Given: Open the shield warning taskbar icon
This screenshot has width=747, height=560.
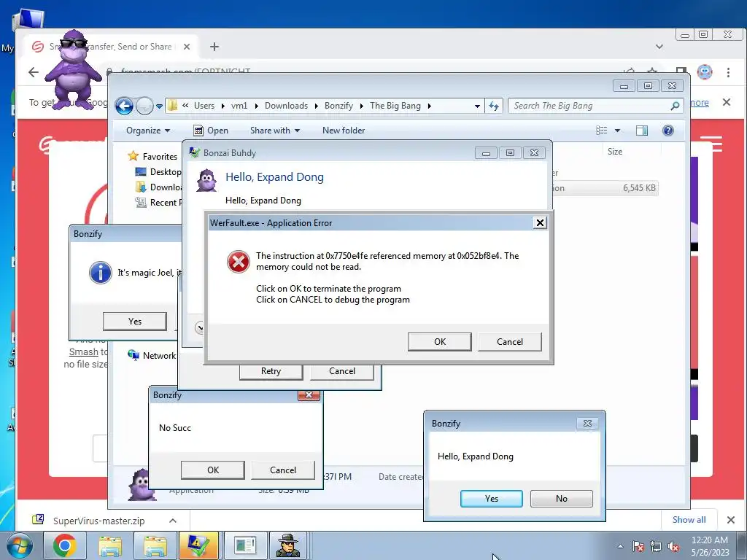Looking at the screenshot, I should 198,545.
